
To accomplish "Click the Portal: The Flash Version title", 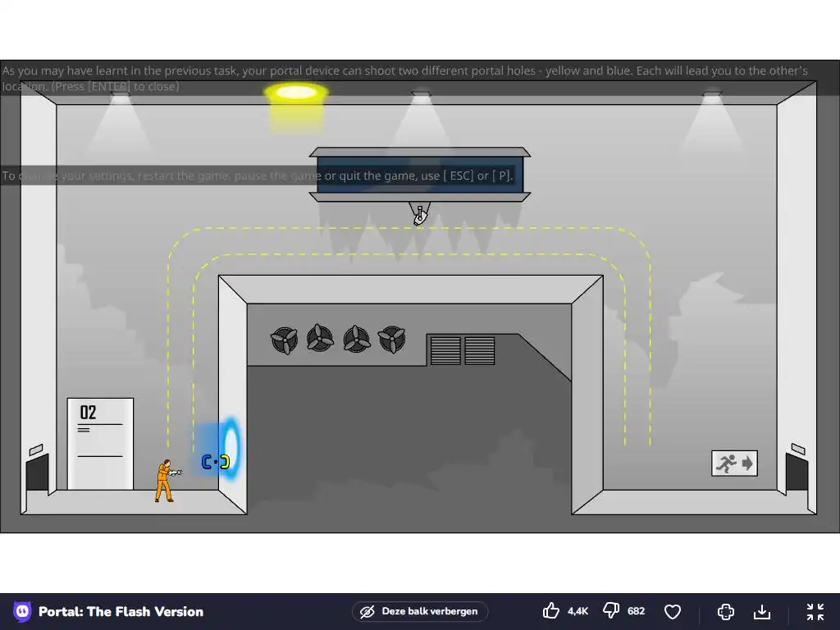I will coord(121,612).
